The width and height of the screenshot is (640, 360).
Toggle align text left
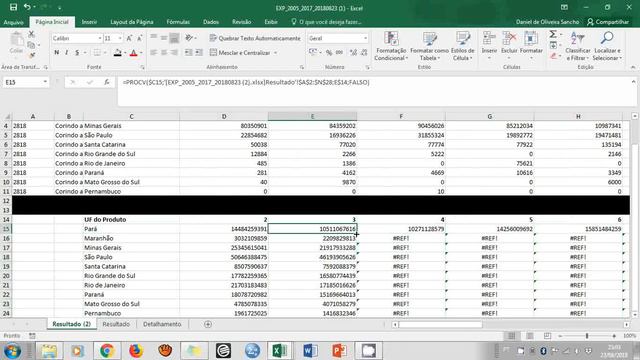point(153,52)
